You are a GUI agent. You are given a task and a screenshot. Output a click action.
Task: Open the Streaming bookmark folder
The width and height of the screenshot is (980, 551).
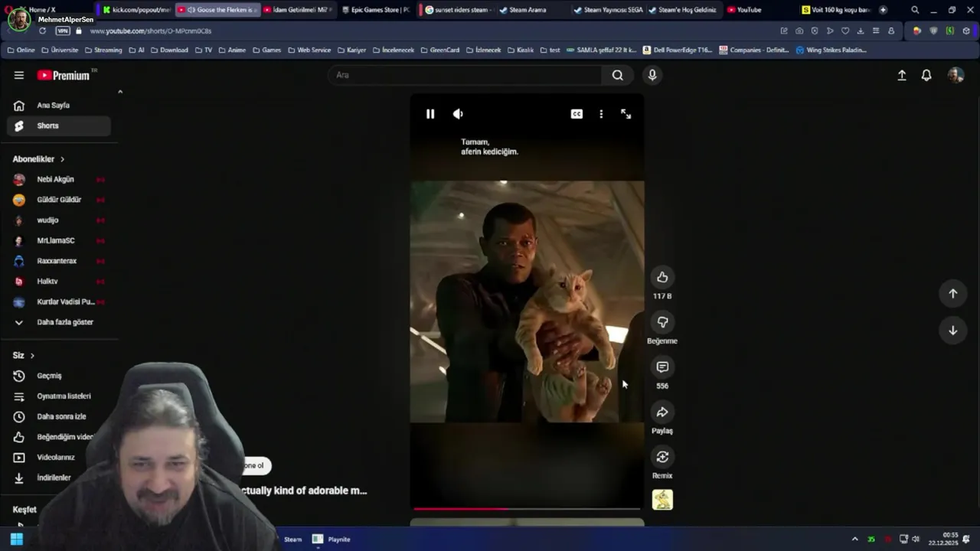point(103,50)
